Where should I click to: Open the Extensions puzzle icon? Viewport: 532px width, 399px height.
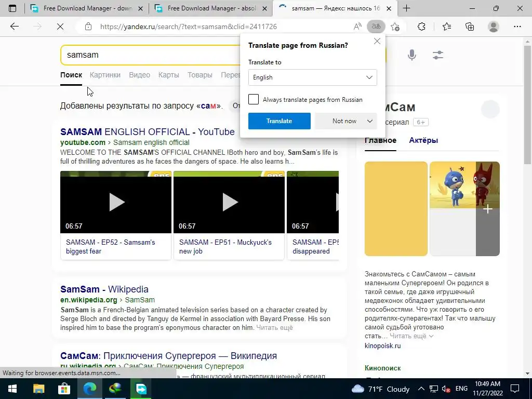tap(421, 26)
